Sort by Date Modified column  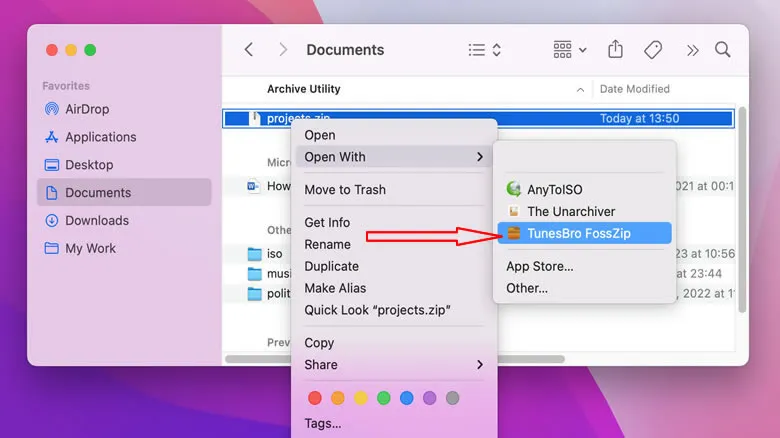[x=634, y=89]
